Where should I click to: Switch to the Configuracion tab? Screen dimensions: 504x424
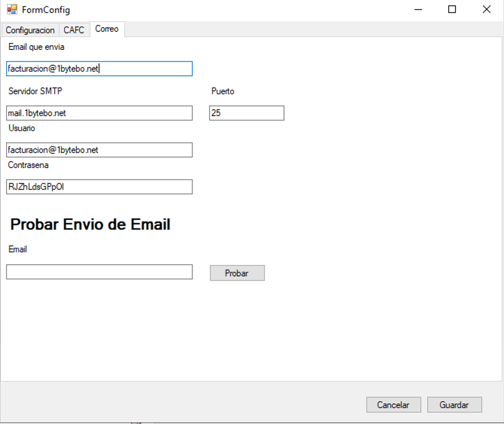[30, 30]
